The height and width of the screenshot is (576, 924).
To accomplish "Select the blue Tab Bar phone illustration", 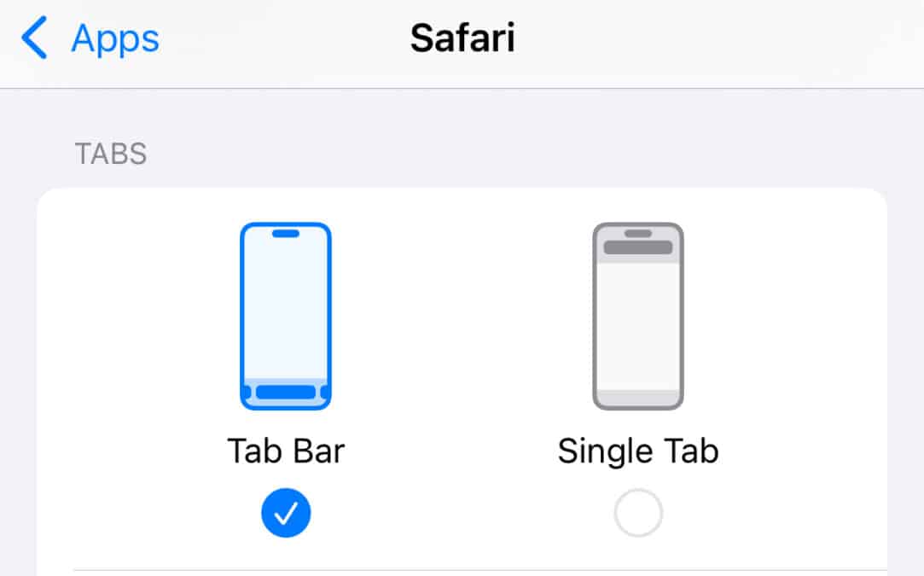I will pos(286,316).
